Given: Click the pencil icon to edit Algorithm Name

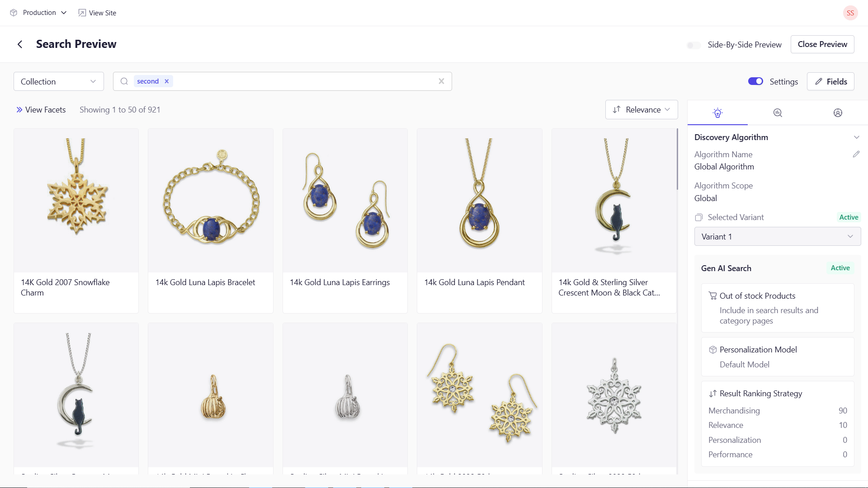Looking at the screenshot, I should 856,155.
